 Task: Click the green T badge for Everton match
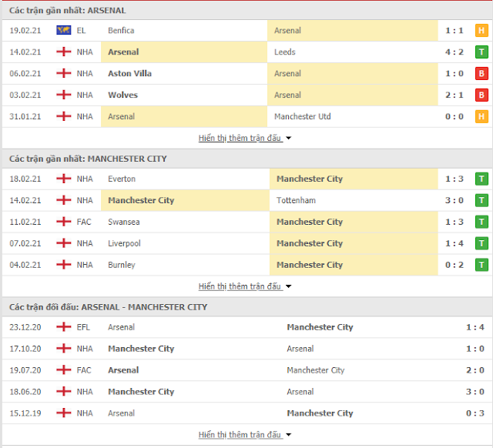click(x=481, y=179)
